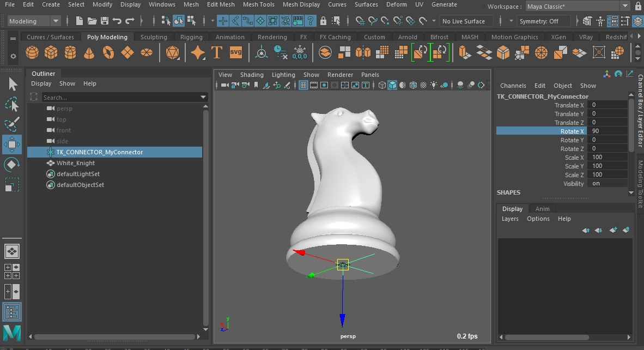Click the No Live Surface field
This screenshot has height=350, width=644.
click(466, 21)
